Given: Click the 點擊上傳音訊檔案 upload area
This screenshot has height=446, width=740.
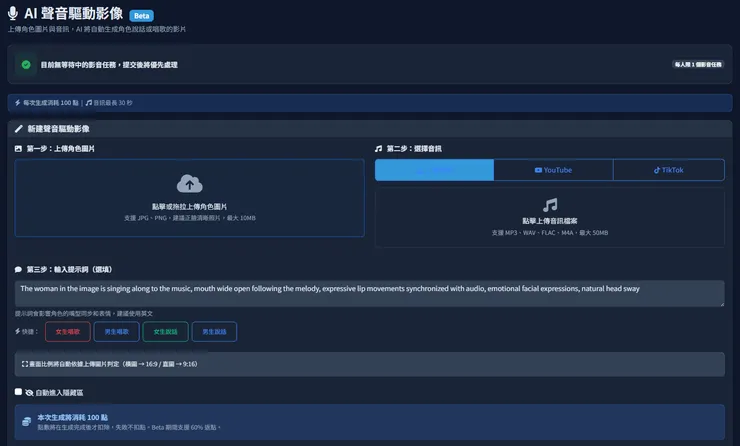Looking at the screenshot, I should point(550,218).
